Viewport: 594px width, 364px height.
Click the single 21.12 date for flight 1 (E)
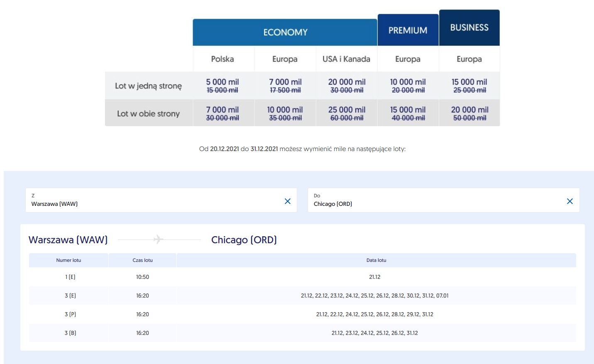pyautogui.click(x=374, y=277)
